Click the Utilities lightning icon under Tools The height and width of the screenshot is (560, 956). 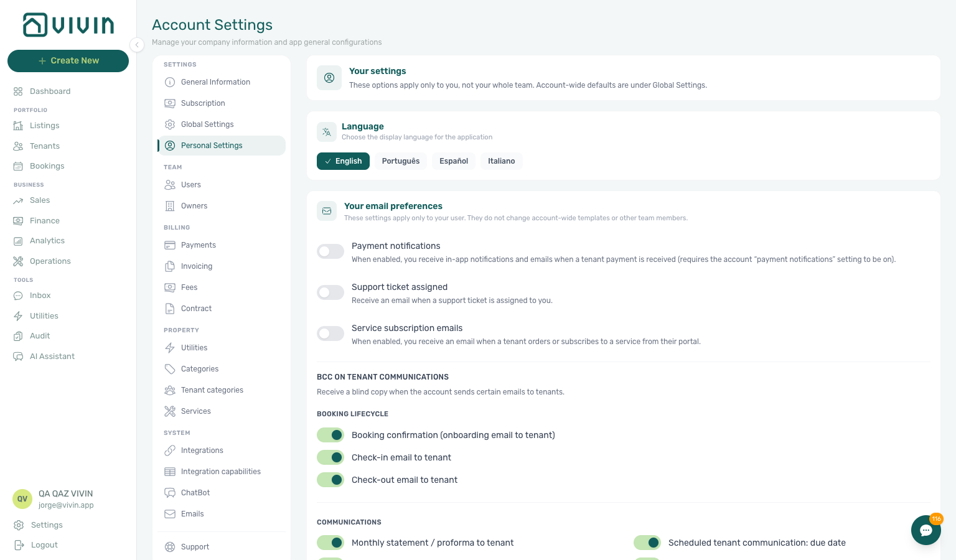tap(18, 316)
